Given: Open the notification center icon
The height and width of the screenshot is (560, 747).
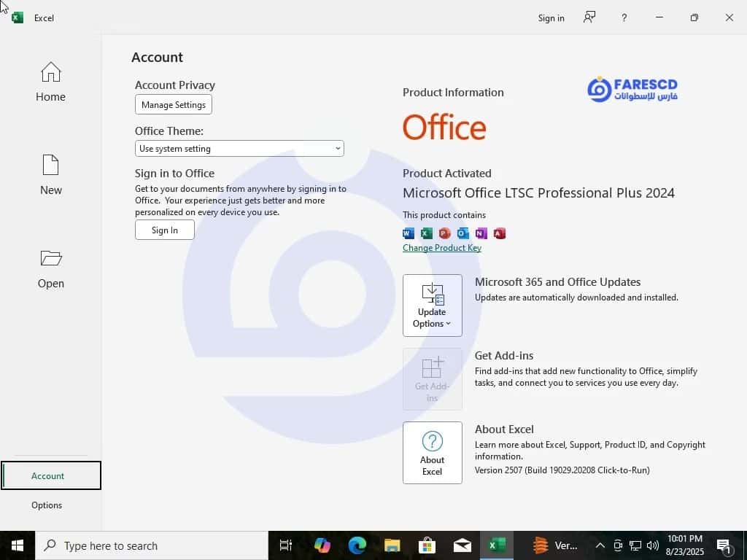Looking at the screenshot, I should 724,546.
